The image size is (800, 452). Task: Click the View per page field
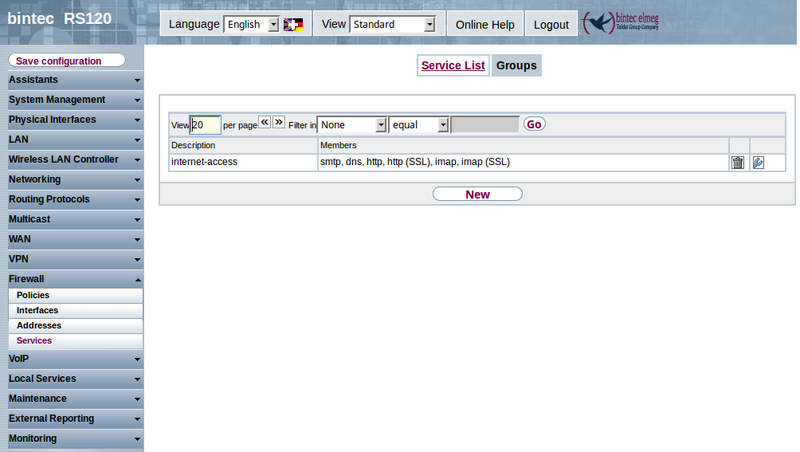pyautogui.click(x=205, y=125)
